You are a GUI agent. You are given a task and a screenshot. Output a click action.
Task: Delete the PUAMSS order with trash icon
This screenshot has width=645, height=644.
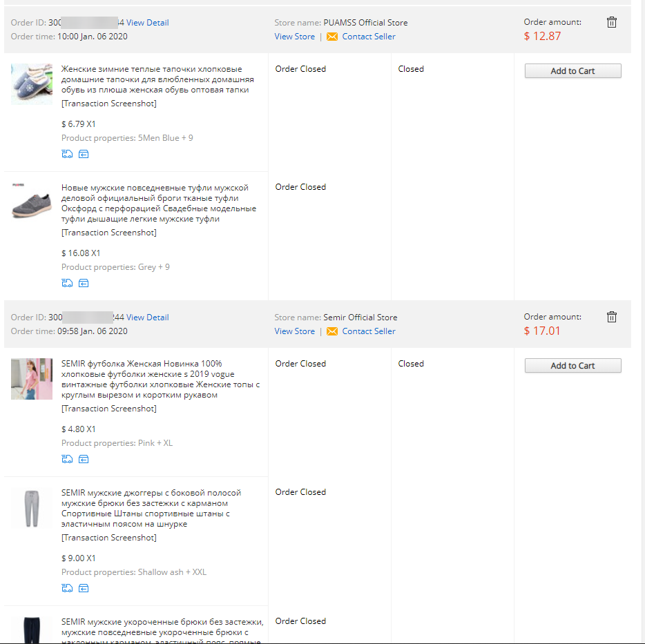tap(611, 22)
